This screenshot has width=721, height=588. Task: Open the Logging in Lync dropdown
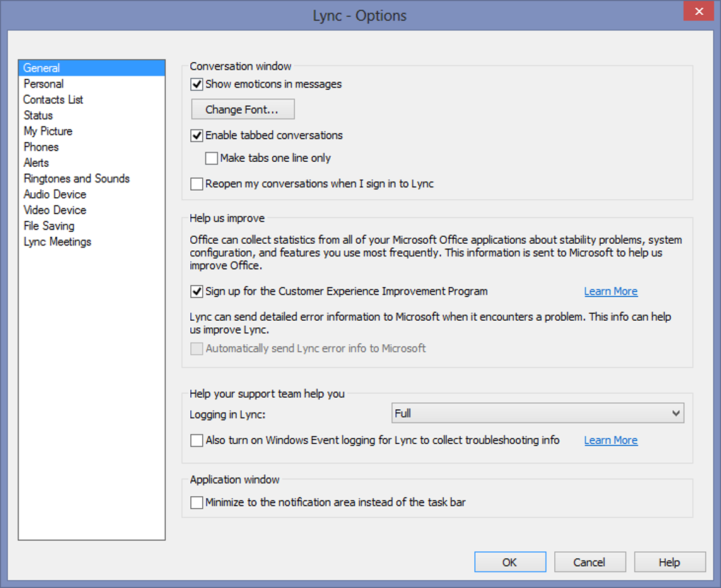tap(537, 413)
